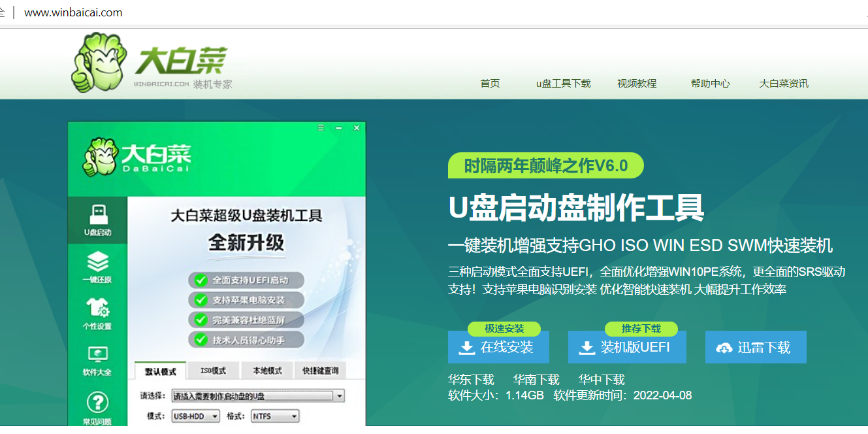Screen dimensions: 868x434
Task: Click the 在线安装 download button
Action: pos(498,347)
